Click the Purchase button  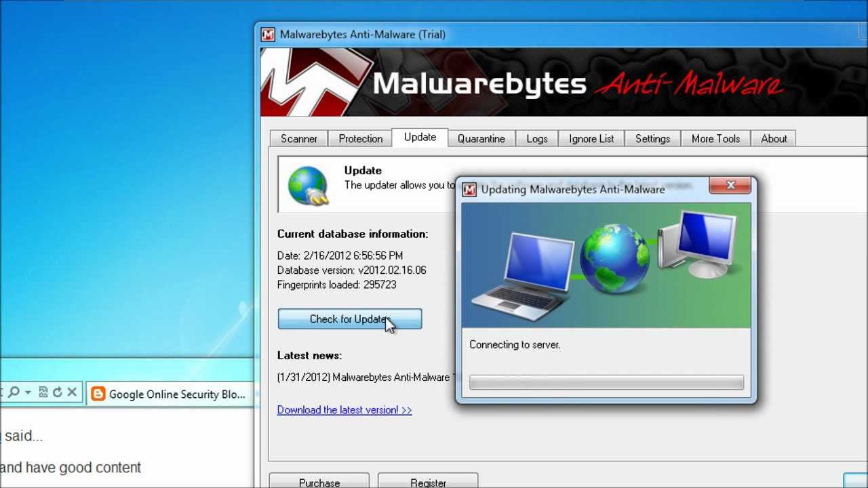tap(319, 482)
